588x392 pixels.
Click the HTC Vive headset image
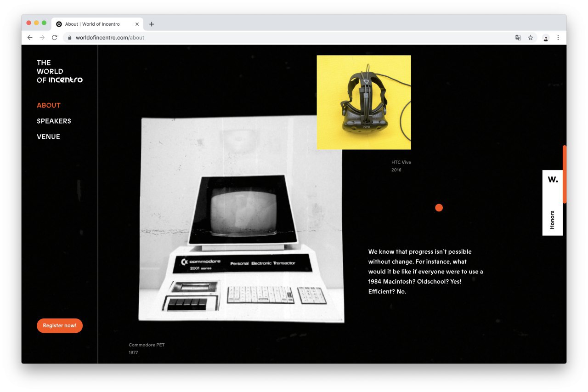(x=364, y=102)
